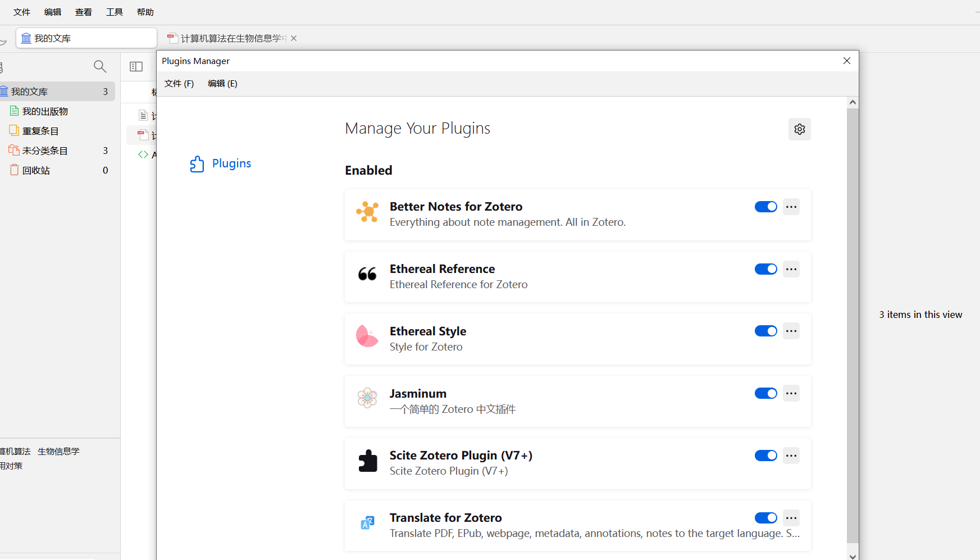This screenshot has height=560, width=980.
Task: Click the scrollbar down arrow
Action: click(853, 556)
